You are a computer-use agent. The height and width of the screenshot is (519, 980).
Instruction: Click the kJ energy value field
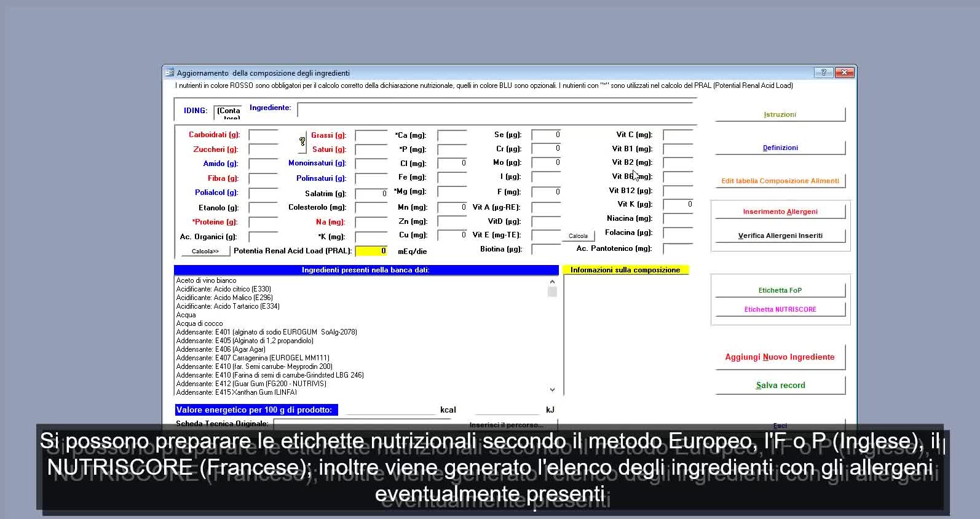pos(508,410)
